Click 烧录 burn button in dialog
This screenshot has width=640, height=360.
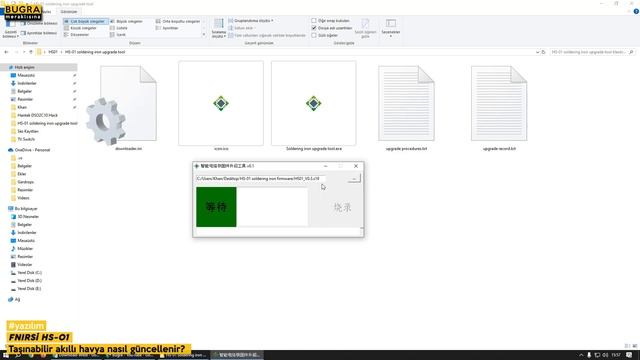point(342,207)
